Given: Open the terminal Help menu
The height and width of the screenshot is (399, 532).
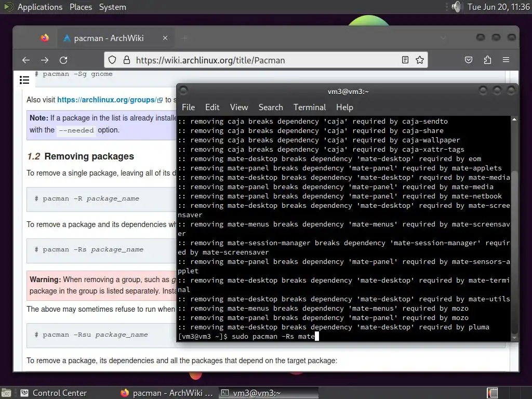Looking at the screenshot, I should [345, 107].
